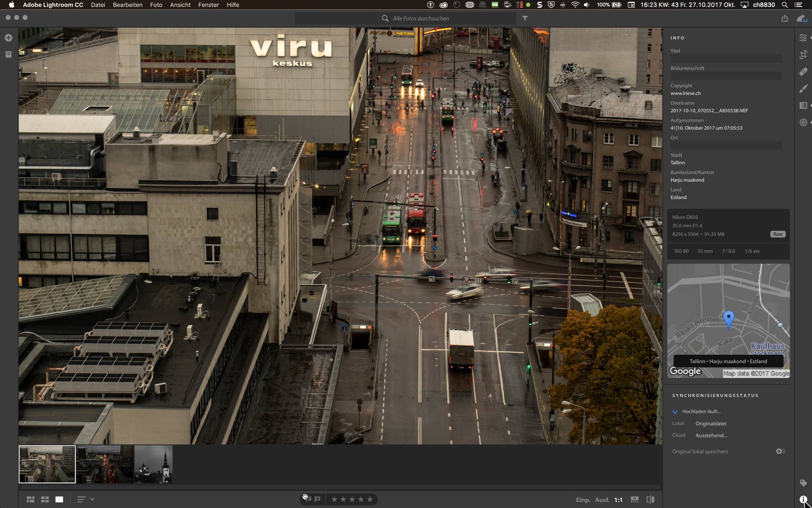Open the Datei menu
812x508 pixels.
pos(98,5)
